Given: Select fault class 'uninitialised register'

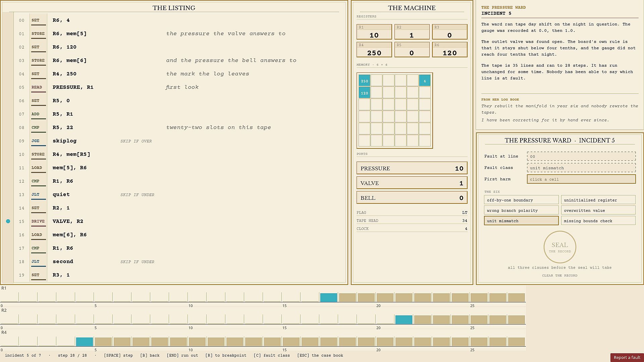Looking at the screenshot, I should [598, 200].
